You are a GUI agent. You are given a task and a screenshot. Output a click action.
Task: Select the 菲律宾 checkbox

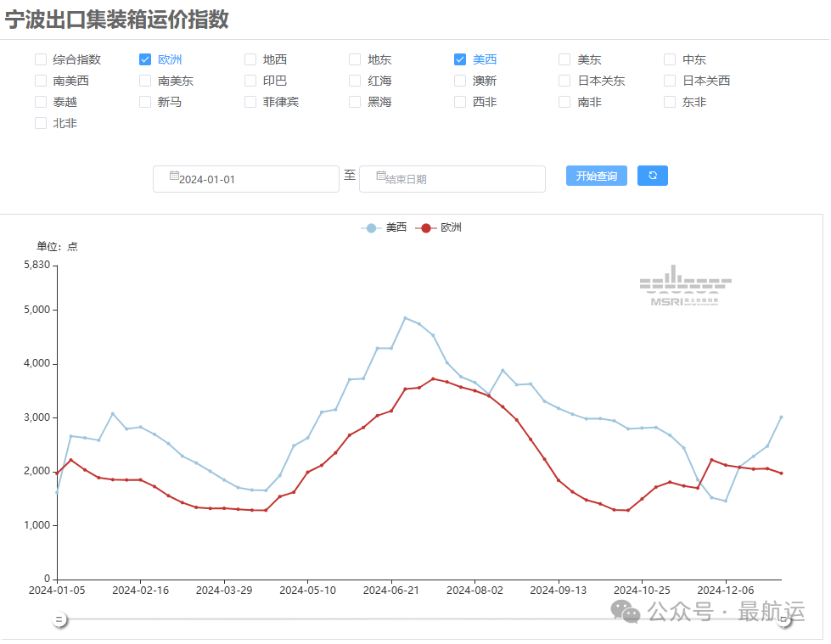[250, 102]
